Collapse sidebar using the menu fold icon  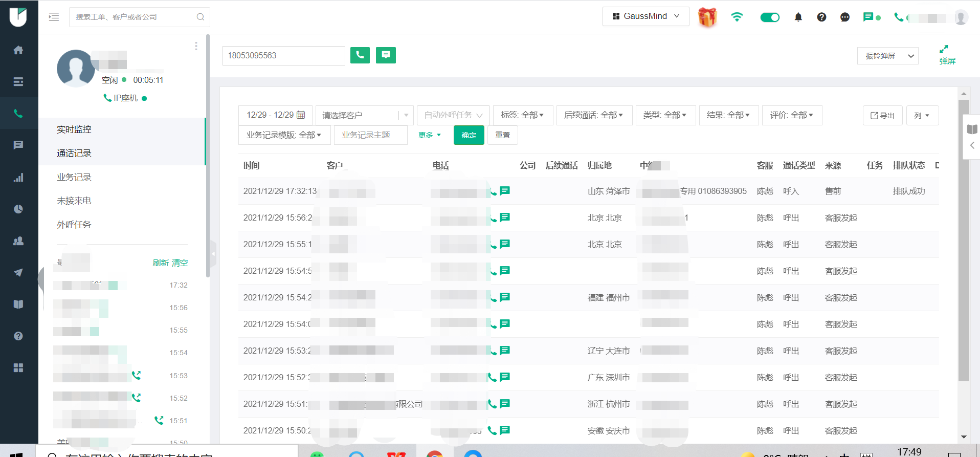tap(54, 17)
